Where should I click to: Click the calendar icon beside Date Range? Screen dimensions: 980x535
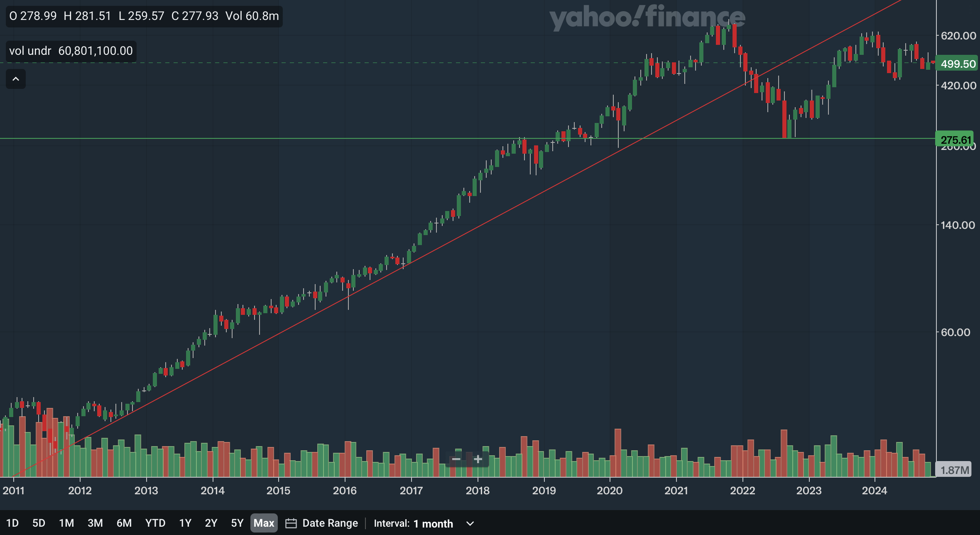point(291,523)
